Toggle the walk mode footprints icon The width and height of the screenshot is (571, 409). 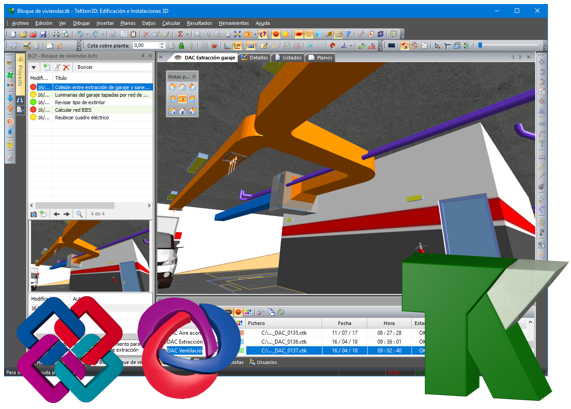pos(263,34)
